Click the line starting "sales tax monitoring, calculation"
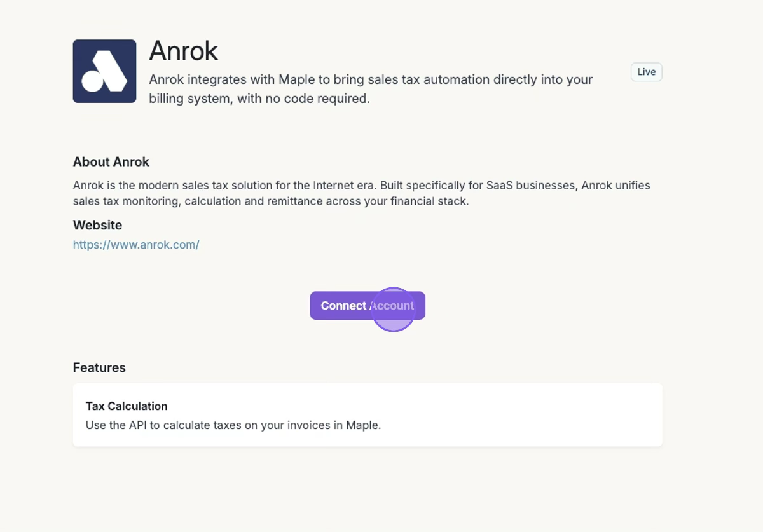This screenshot has width=763, height=532. pyautogui.click(x=270, y=201)
